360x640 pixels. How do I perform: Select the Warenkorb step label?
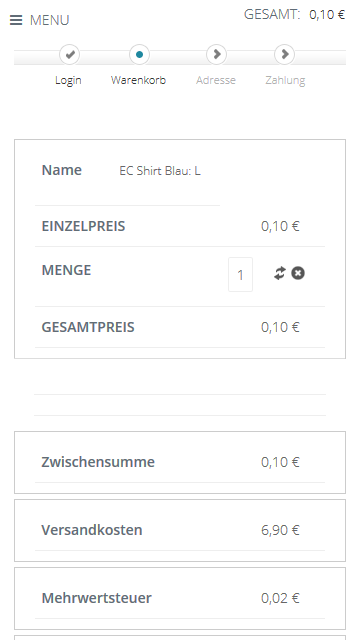tap(138, 80)
